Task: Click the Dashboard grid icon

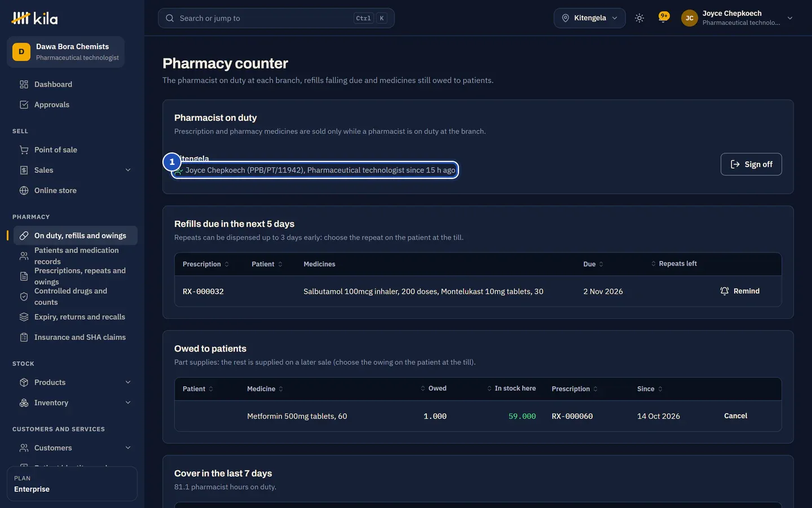Action: (24, 85)
